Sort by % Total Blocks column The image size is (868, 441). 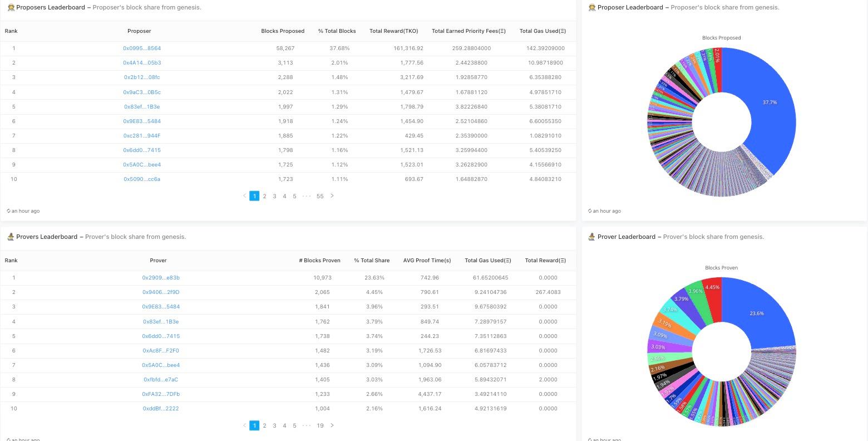(x=337, y=31)
